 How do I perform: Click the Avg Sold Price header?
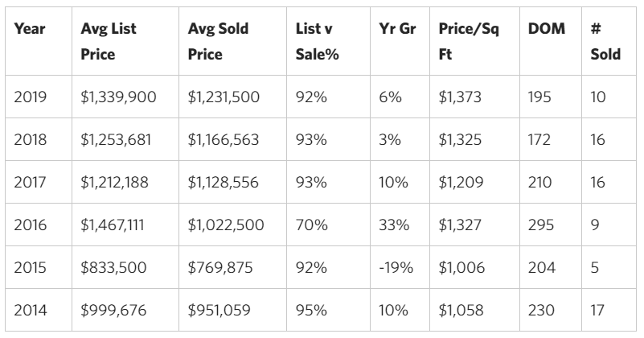tap(218, 43)
